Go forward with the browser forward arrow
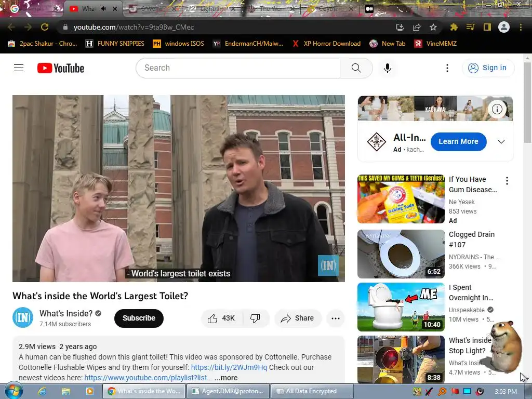 (x=28, y=27)
